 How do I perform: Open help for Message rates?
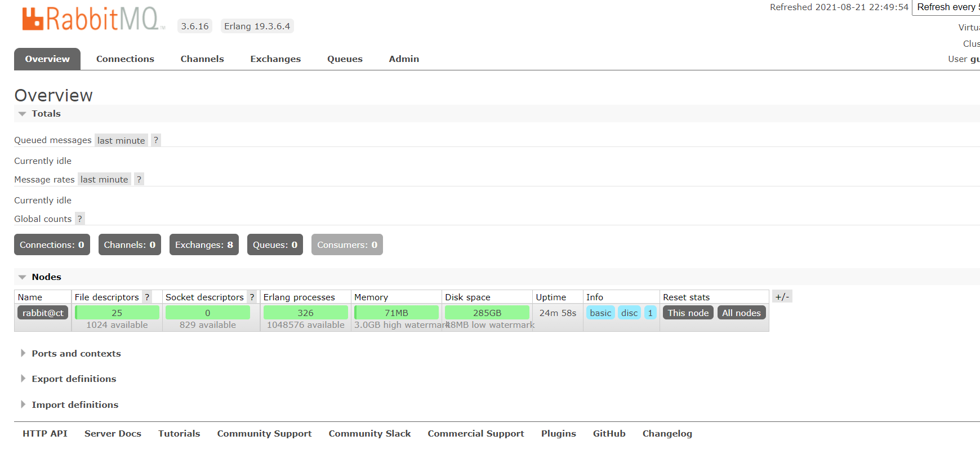pyautogui.click(x=139, y=179)
